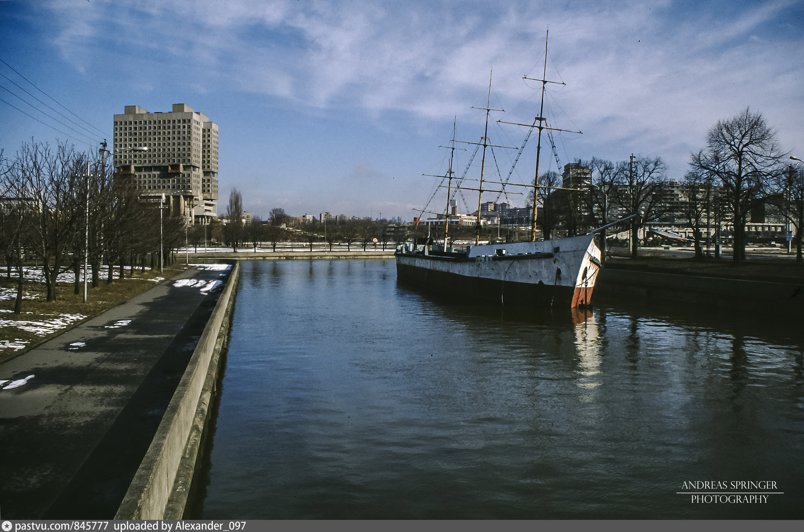
Task: Click uploader name Alexander_097
Action: click(x=210, y=526)
